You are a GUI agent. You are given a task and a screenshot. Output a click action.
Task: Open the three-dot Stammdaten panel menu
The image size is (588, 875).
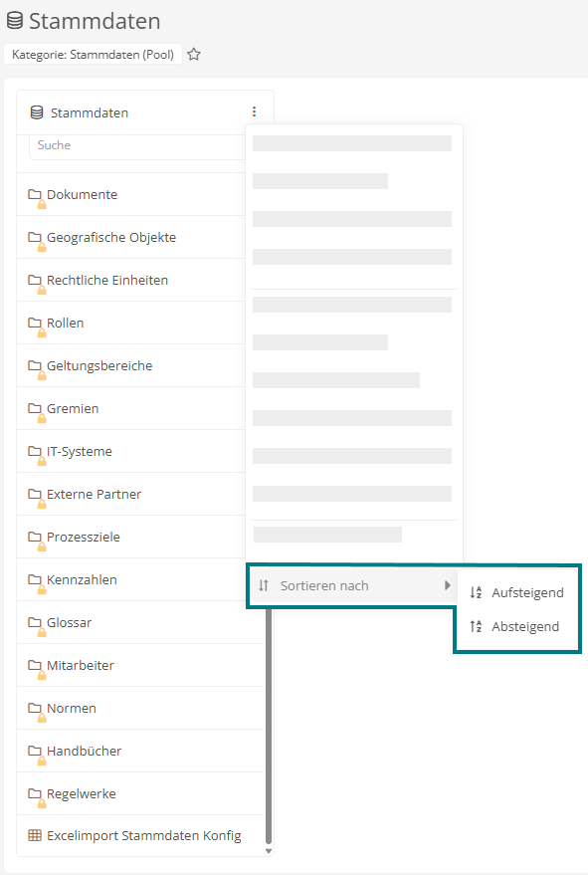[x=254, y=111]
